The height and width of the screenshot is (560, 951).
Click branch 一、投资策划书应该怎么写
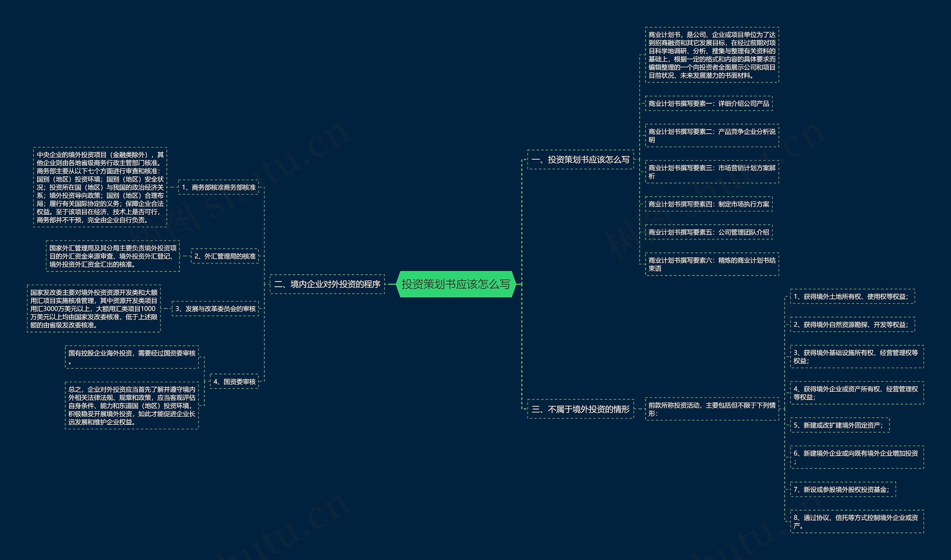(580, 160)
